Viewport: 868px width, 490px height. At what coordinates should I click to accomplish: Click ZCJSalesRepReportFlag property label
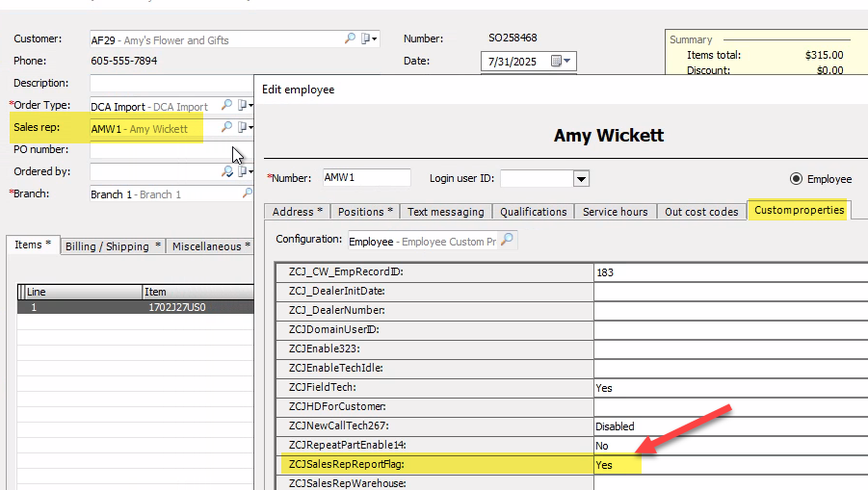(347, 464)
